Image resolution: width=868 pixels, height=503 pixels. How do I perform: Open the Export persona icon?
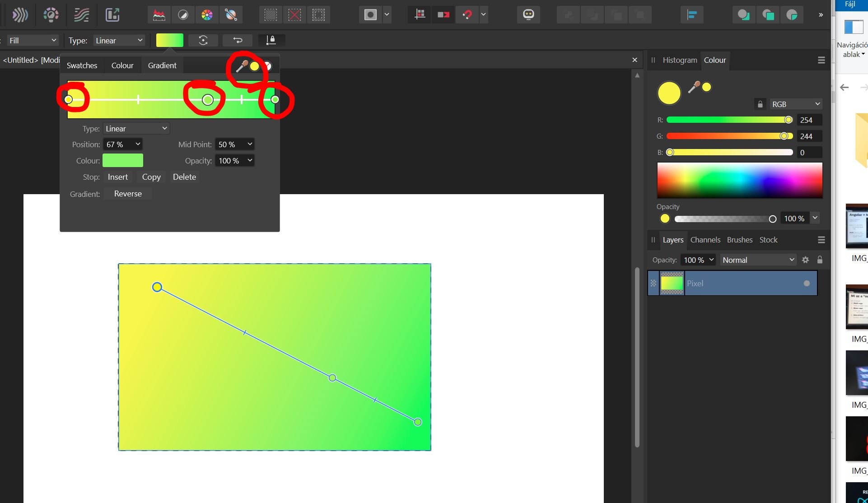tap(112, 15)
